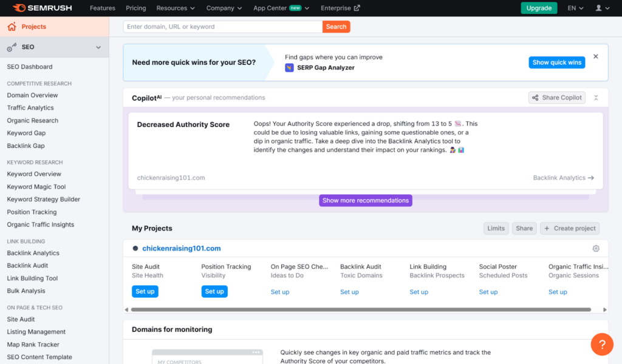Open Keyword Strategy Builder in sidebar
The height and width of the screenshot is (364, 622).
coord(44,199)
